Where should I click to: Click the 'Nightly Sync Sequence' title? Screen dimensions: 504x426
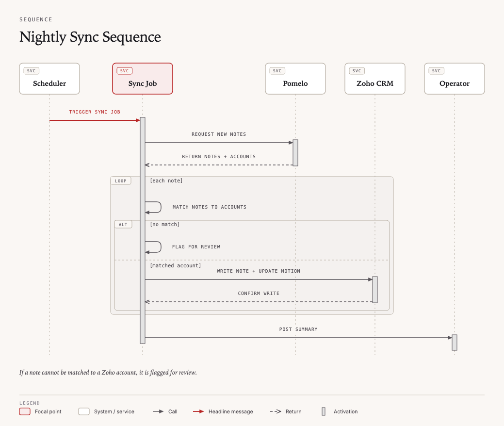[90, 37]
